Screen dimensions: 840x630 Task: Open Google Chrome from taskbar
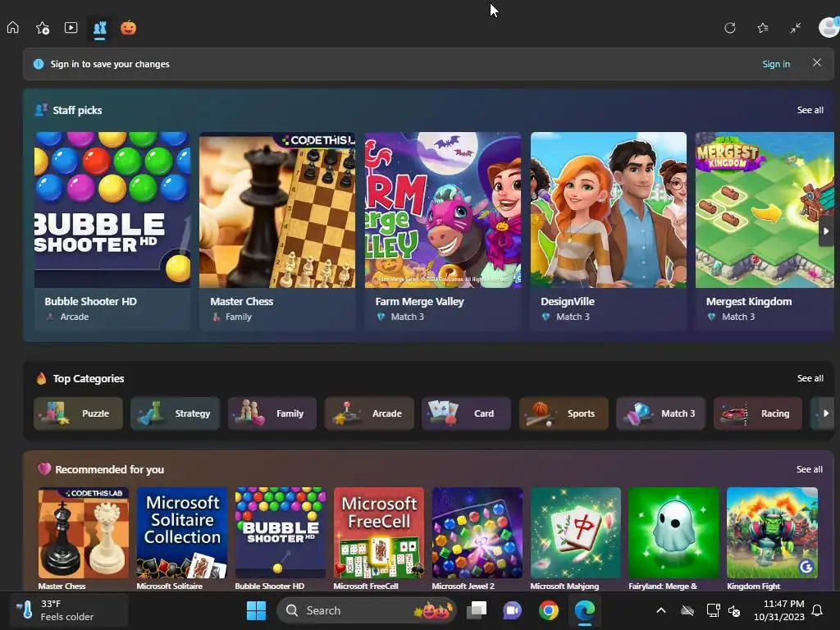click(x=549, y=610)
